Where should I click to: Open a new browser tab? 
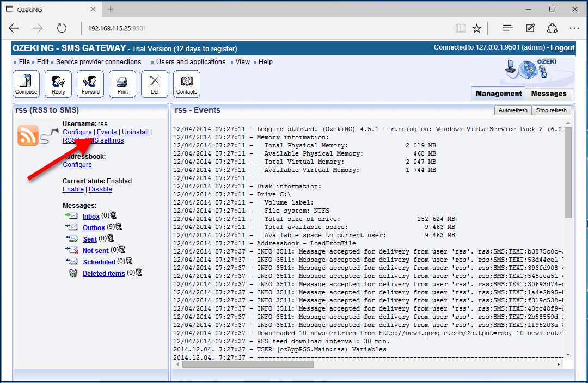point(111,9)
